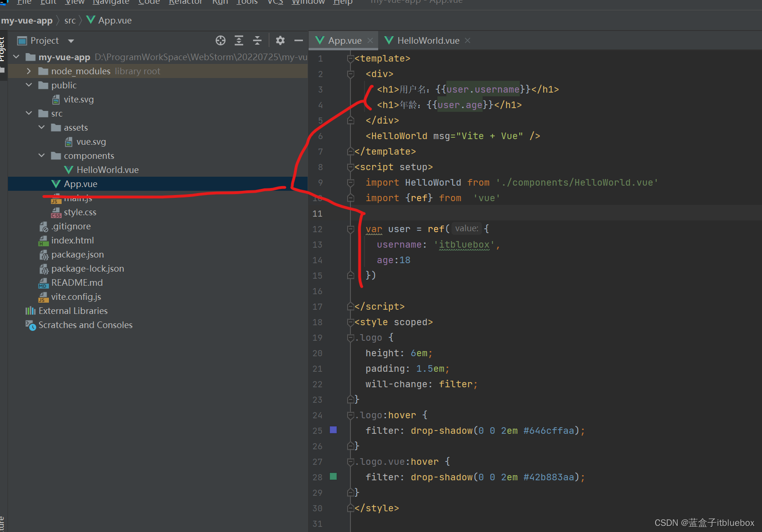Click the Collapse All icon in Project panel
762x532 pixels.
257,40
